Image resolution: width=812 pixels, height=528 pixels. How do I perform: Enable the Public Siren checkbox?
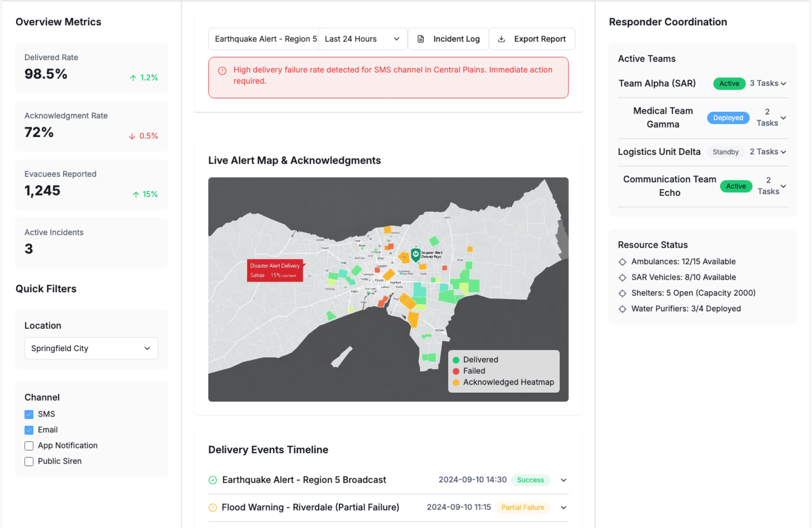pos(29,461)
